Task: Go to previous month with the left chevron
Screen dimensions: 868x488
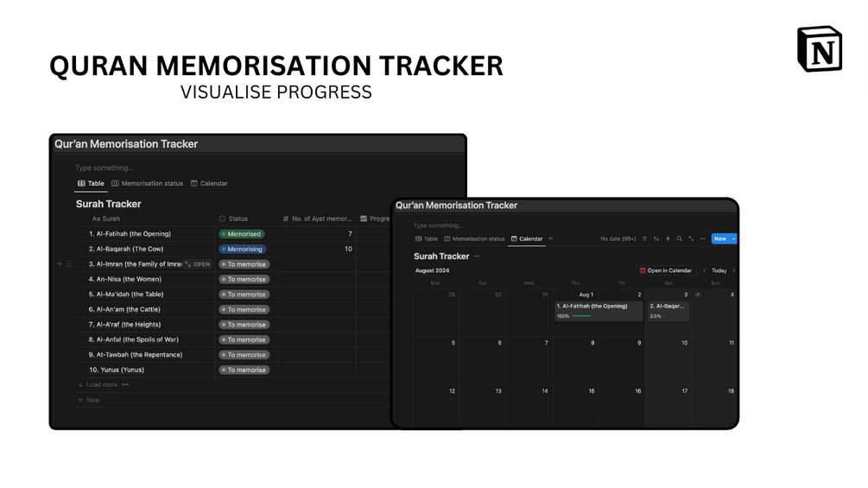Action: (x=705, y=270)
